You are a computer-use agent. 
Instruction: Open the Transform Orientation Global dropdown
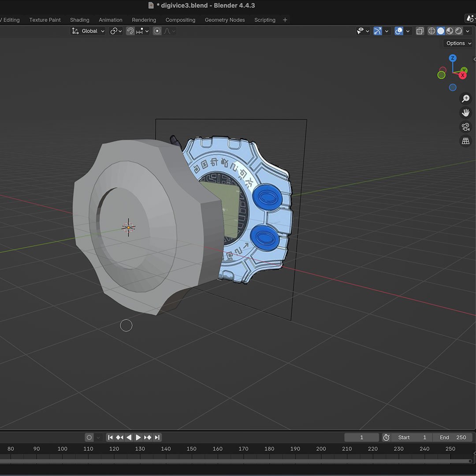[88, 31]
